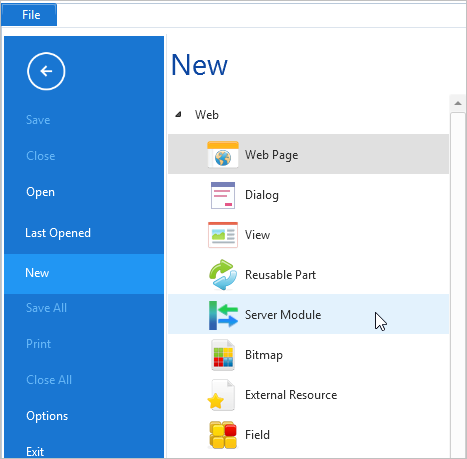Click the Web Page globe icon
The height and width of the screenshot is (459, 467).
(x=223, y=154)
